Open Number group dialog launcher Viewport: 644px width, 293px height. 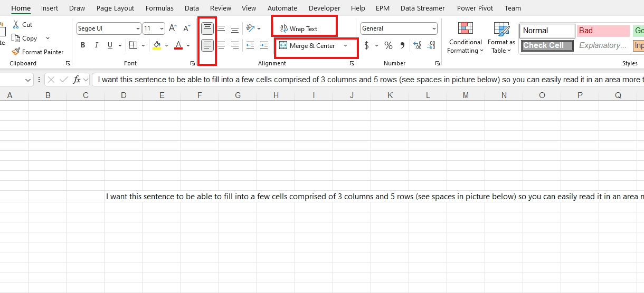tap(438, 63)
